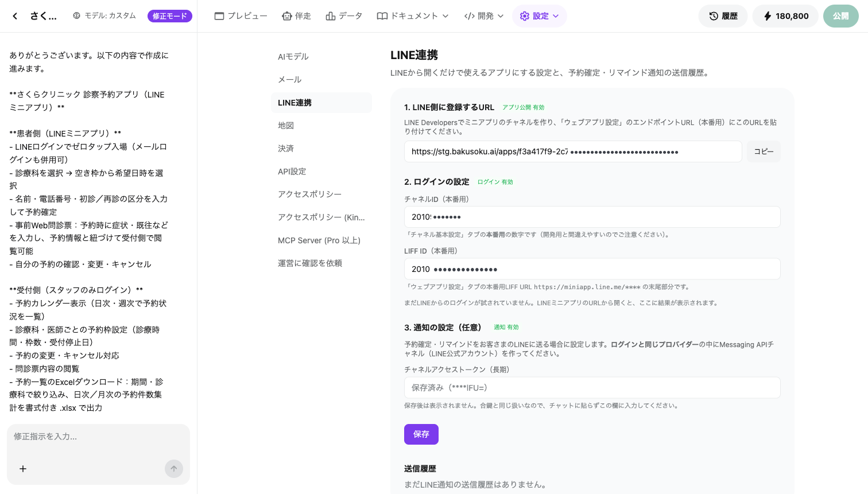
Task: Click the チャネルアクセストークン（長期） input field
Action: (592, 388)
